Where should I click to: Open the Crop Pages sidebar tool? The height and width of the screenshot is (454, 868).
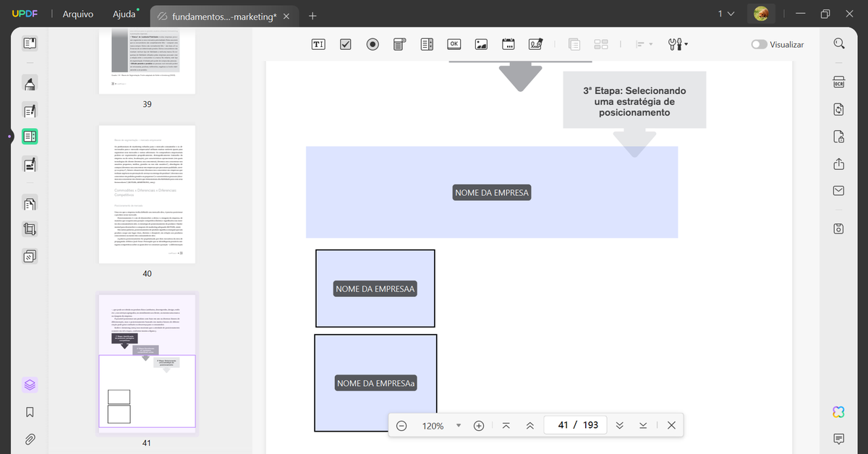[30, 230]
